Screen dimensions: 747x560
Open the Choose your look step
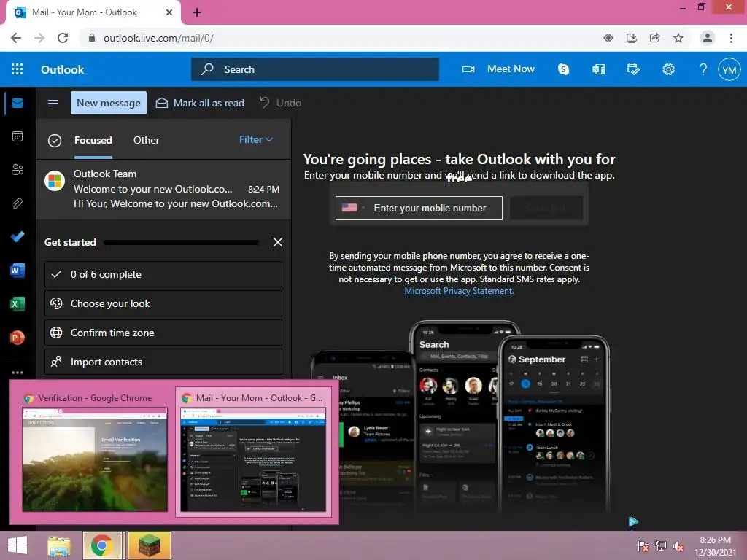click(x=163, y=303)
